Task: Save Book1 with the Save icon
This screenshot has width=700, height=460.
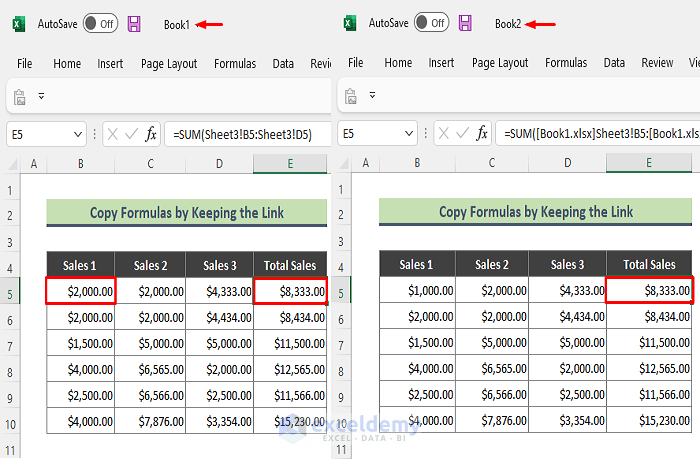Action: click(134, 23)
